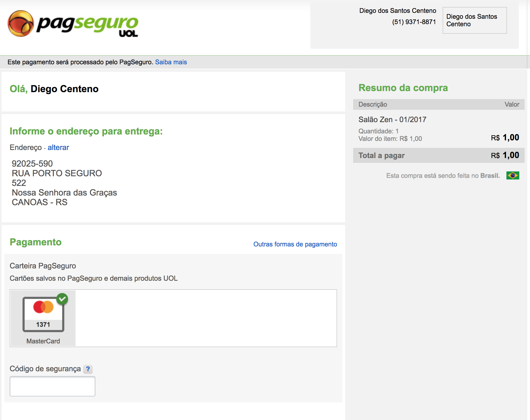Image resolution: width=530 pixels, height=420 pixels.
Task: Click the MasterCard label under the card
Action: click(x=43, y=341)
